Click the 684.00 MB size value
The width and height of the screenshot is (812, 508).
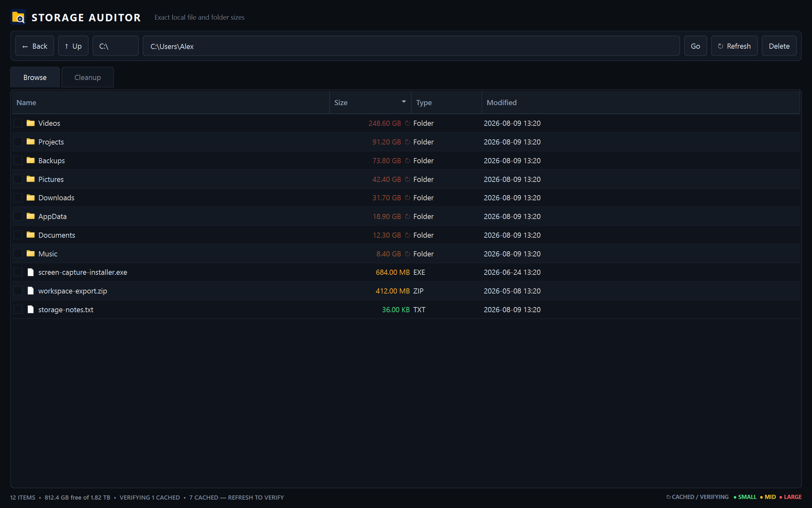pyautogui.click(x=392, y=272)
